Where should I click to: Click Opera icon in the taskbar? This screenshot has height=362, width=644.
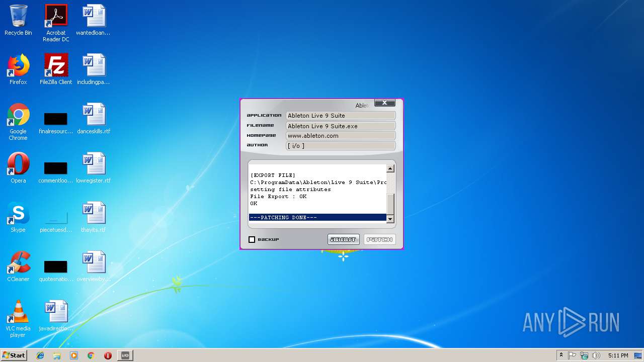coord(108,355)
